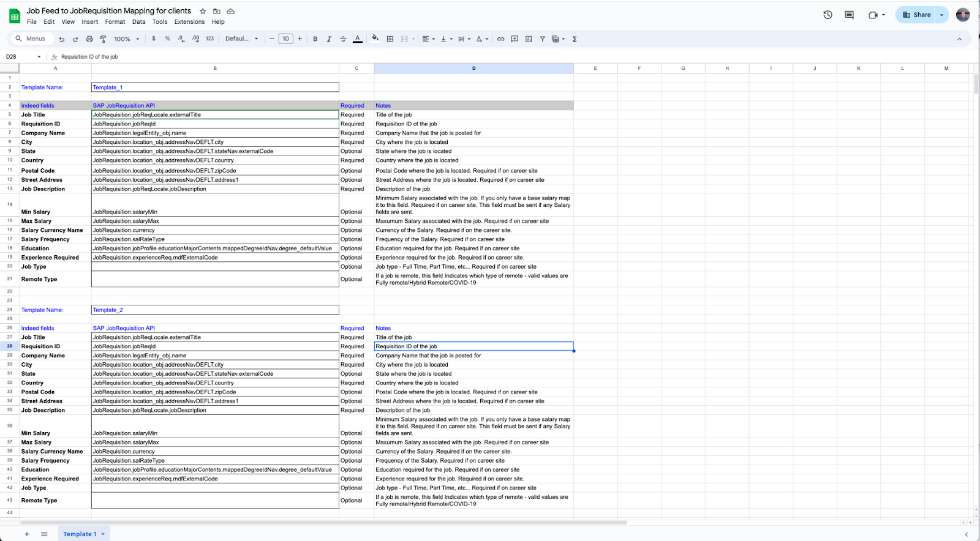Open merge cells options arrow
Screen dimensions: 980x541
413,39
